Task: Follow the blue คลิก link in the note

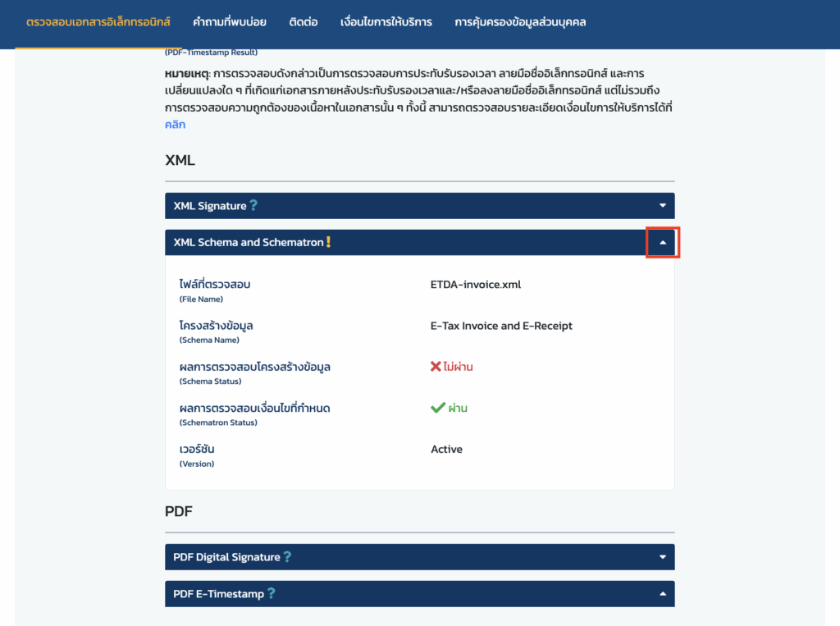Action: pos(176,125)
